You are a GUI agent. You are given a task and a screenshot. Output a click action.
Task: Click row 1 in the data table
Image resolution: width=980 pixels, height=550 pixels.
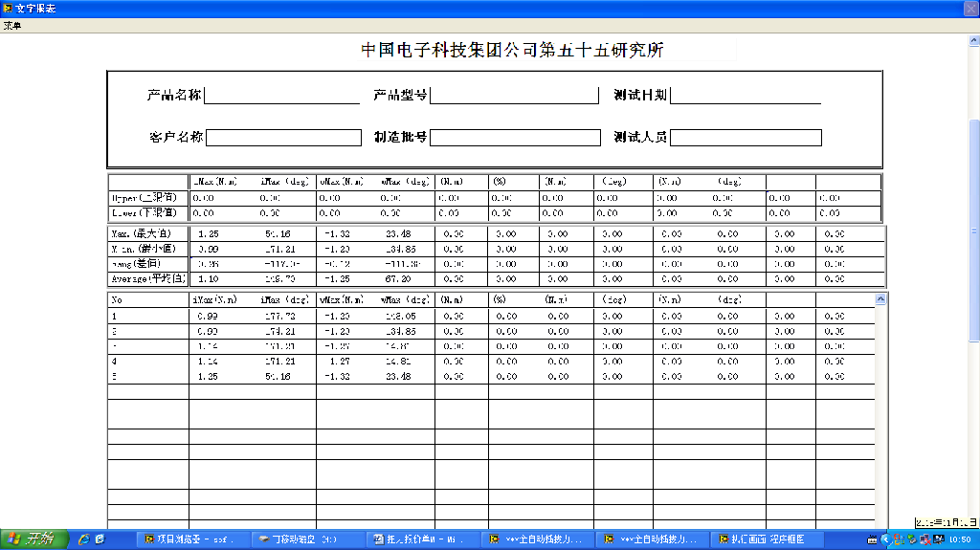click(x=491, y=317)
